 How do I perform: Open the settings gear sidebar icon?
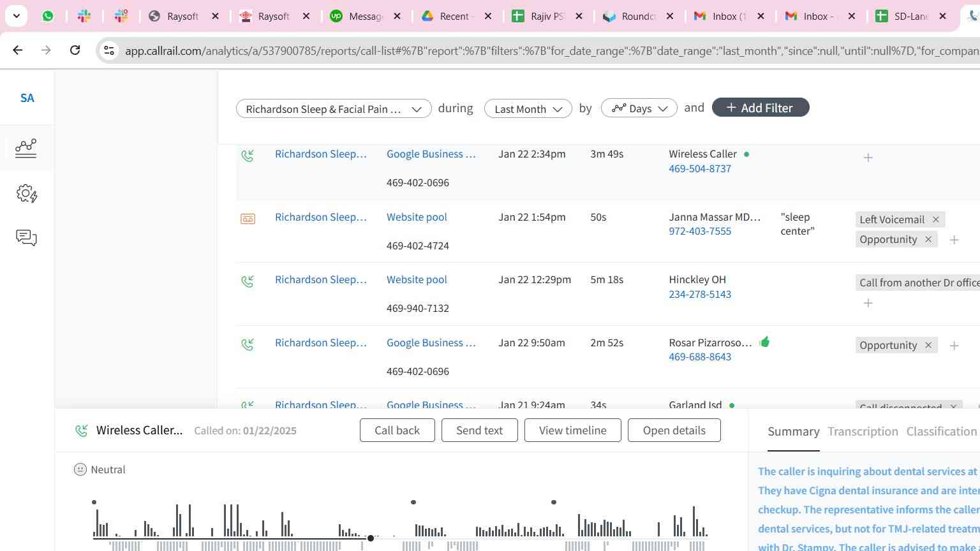(x=26, y=193)
